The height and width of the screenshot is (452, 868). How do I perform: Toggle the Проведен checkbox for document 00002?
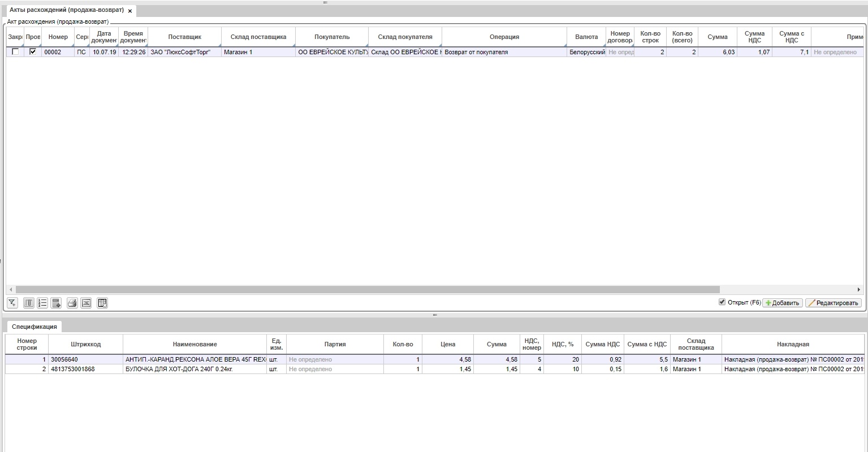tap(33, 52)
